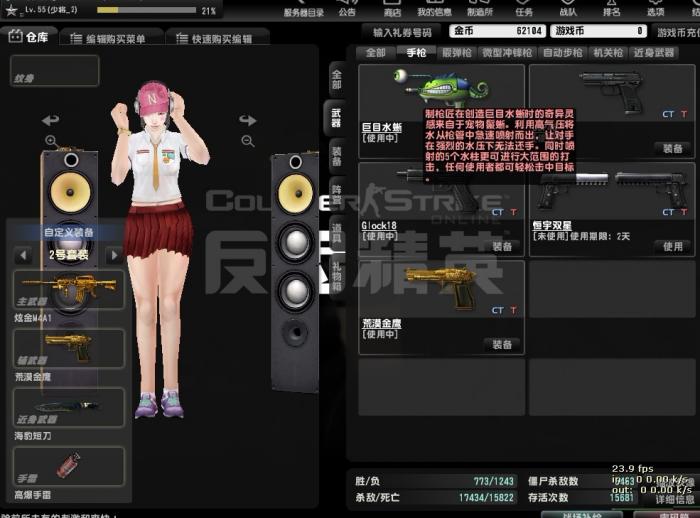Select the 霰弹枪 shotgun tab

[x=457, y=53]
